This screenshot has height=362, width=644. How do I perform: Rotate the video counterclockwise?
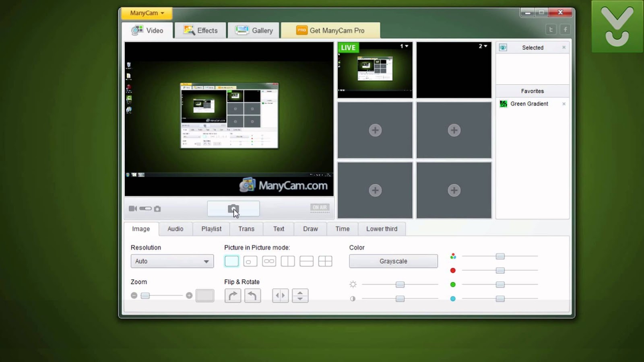pyautogui.click(x=252, y=295)
